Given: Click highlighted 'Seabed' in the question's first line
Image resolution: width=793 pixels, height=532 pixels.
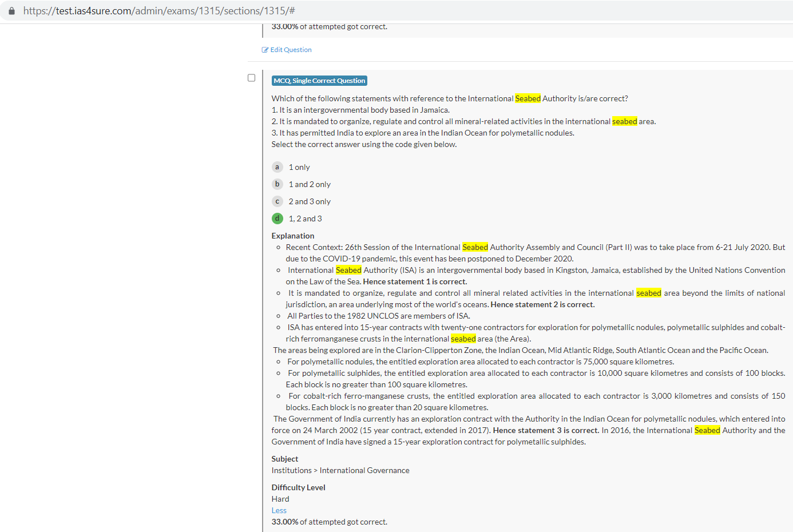Looking at the screenshot, I should (528, 98).
